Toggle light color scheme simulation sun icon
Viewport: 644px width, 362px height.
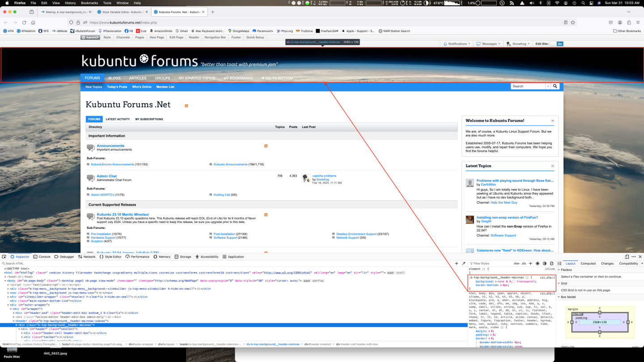(x=538, y=264)
